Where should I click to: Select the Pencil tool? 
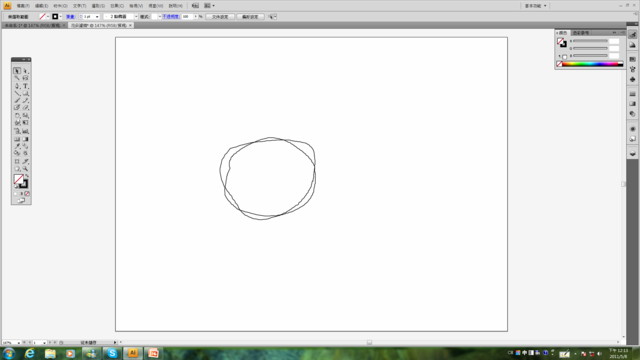coord(25,100)
